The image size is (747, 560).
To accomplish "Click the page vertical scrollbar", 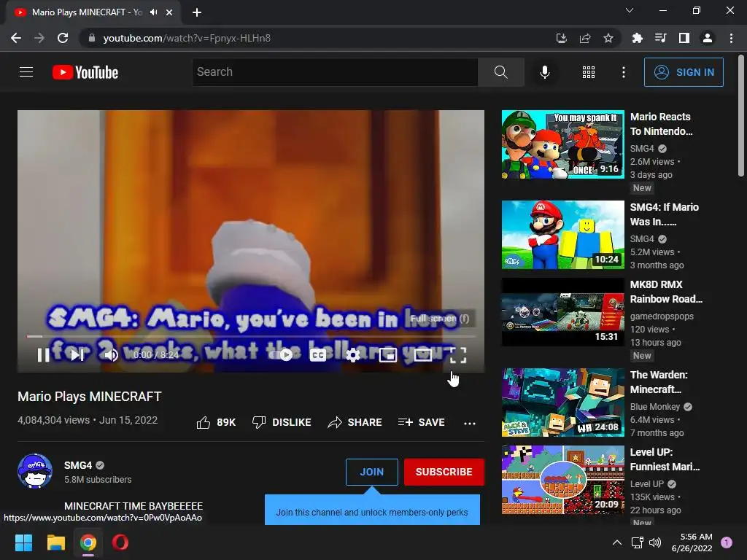I will [741, 114].
